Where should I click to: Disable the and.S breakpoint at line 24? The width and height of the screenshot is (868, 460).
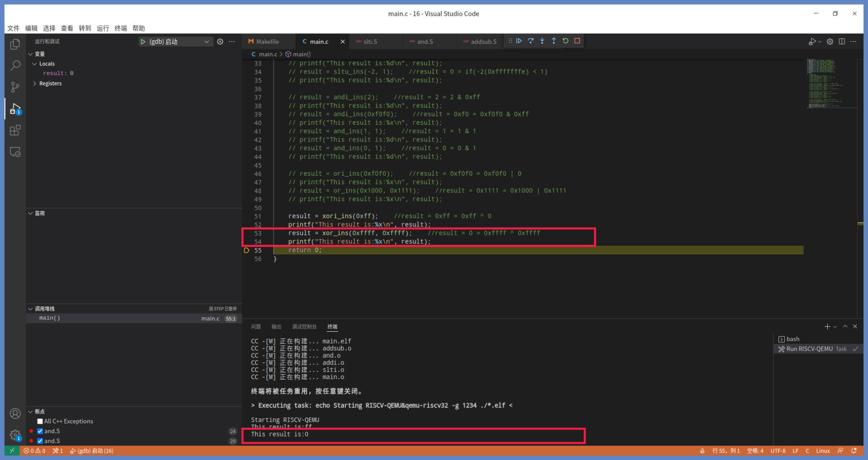click(40, 431)
